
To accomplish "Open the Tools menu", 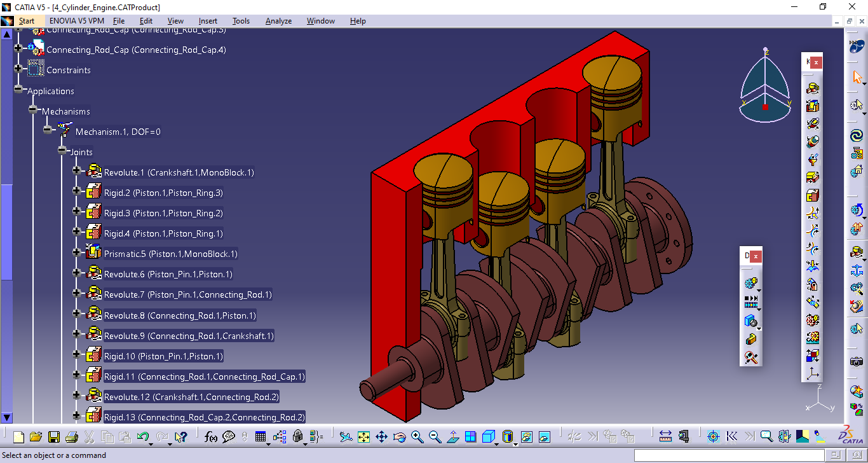I will pos(241,21).
